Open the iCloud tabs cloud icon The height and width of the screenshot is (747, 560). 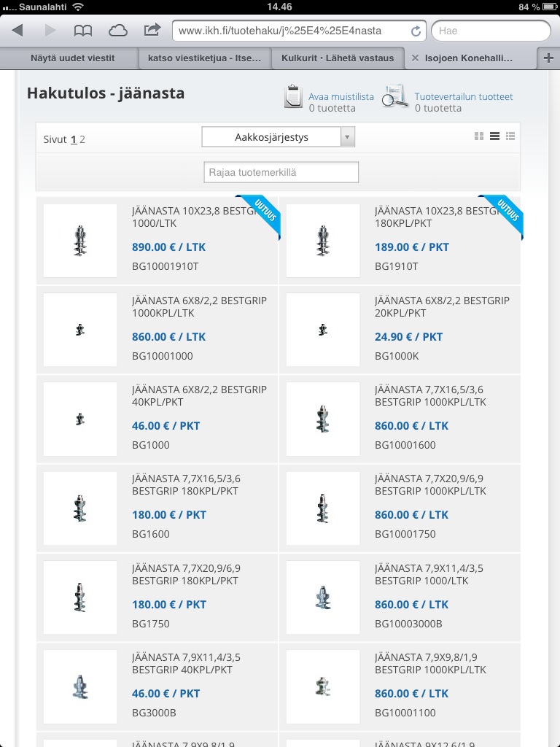pyautogui.click(x=117, y=31)
